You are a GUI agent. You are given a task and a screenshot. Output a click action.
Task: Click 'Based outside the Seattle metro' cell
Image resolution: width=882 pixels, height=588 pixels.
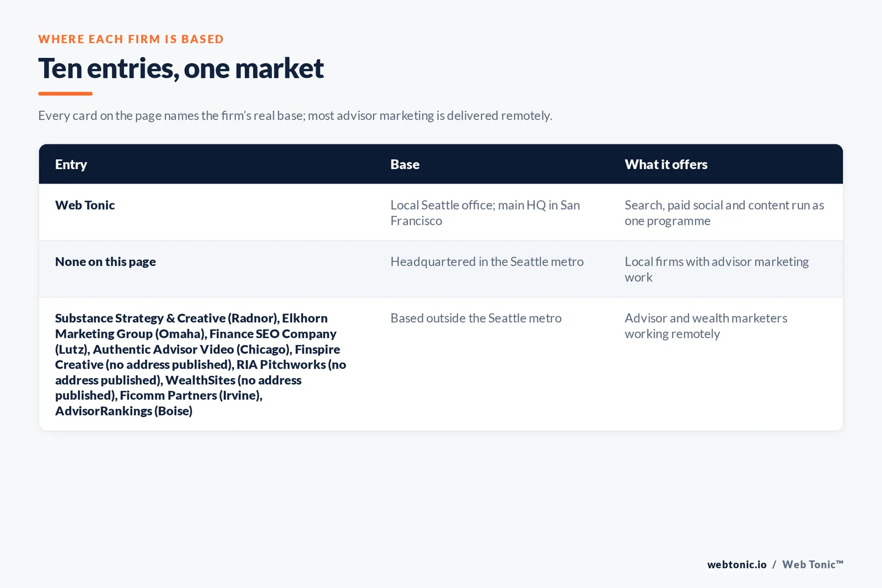tap(476, 318)
